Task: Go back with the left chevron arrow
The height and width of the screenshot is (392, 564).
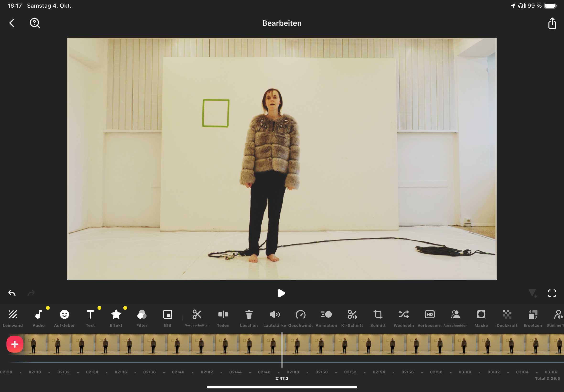Action: click(12, 23)
